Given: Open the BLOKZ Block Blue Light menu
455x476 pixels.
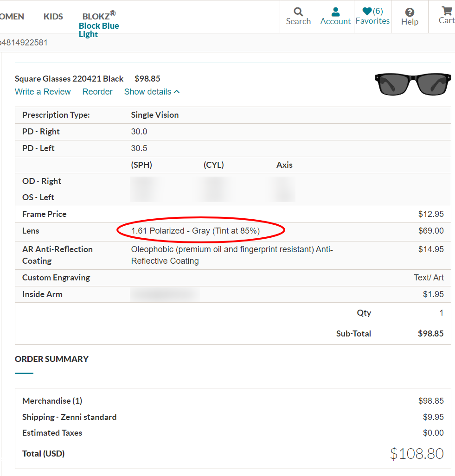Looking at the screenshot, I should (x=99, y=25).
